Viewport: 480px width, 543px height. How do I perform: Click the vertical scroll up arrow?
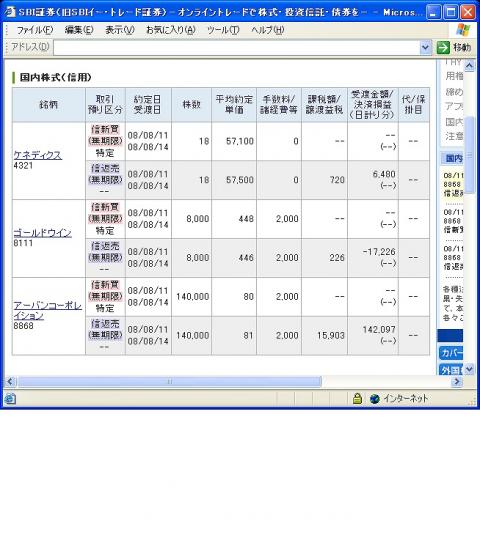tap(469, 66)
